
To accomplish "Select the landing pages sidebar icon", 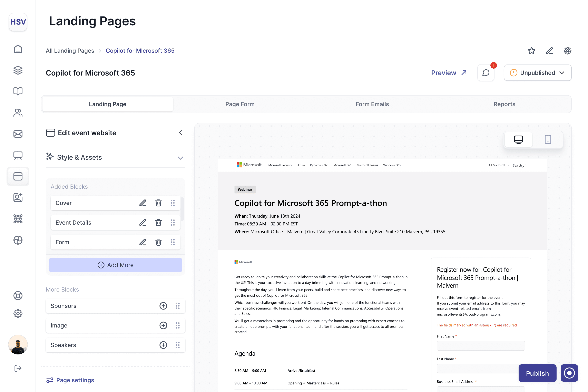I will point(18,177).
